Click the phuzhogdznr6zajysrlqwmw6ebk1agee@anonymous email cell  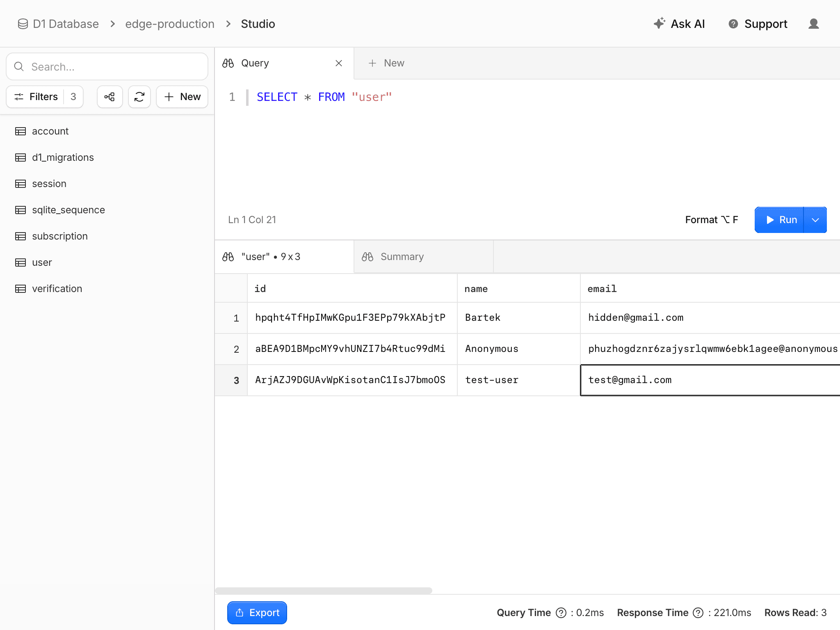click(710, 349)
